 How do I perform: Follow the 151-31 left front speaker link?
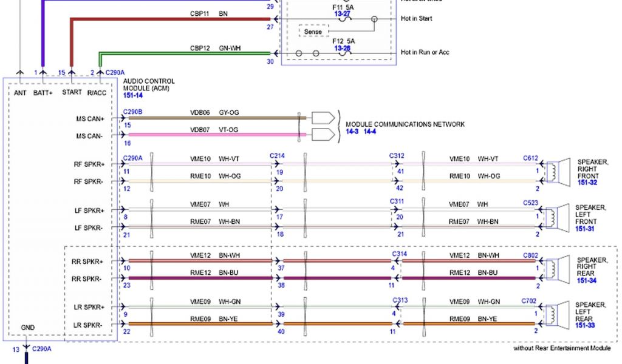[x=586, y=229]
